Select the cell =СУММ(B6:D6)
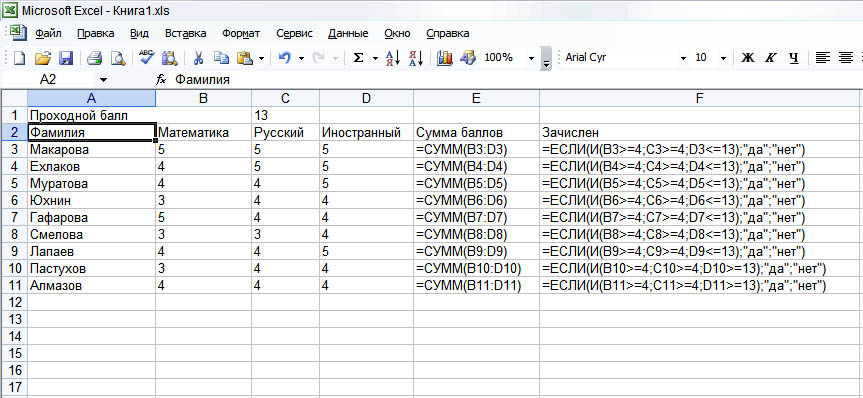863x398 pixels. click(477, 200)
